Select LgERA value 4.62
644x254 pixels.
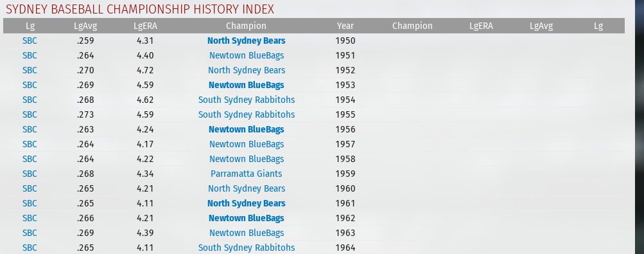(x=145, y=100)
